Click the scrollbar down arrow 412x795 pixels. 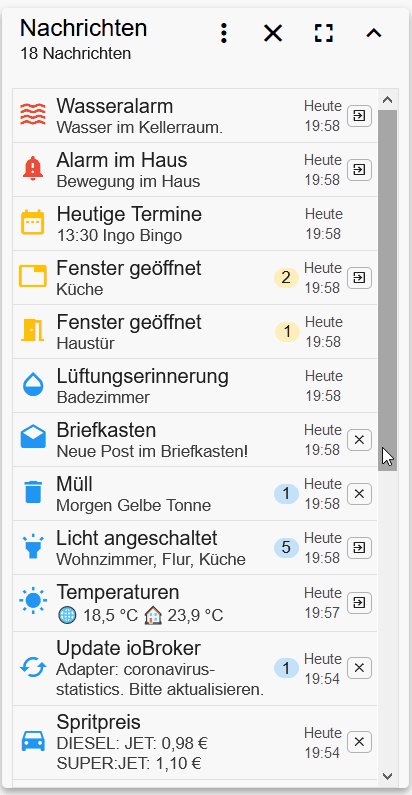[x=388, y=776]
